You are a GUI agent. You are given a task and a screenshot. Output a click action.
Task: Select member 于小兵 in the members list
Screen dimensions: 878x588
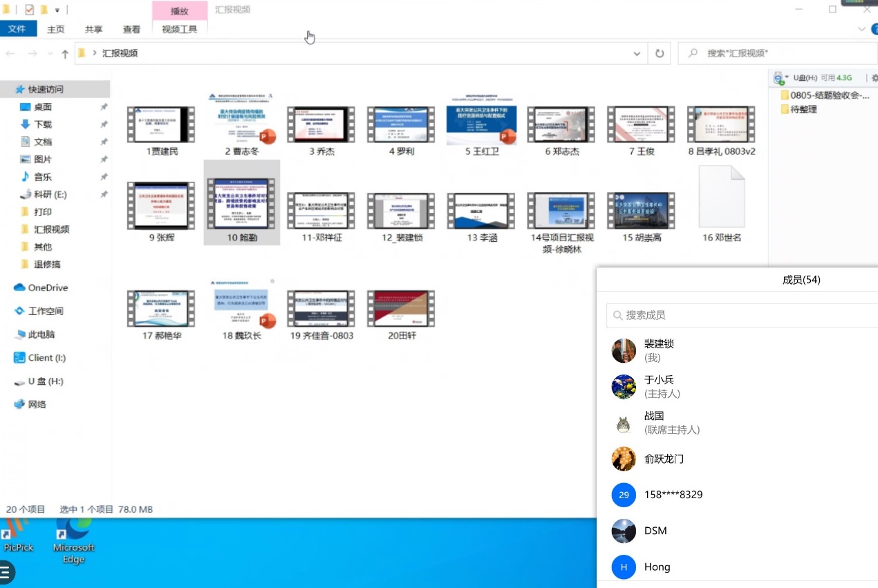point(659,386)
